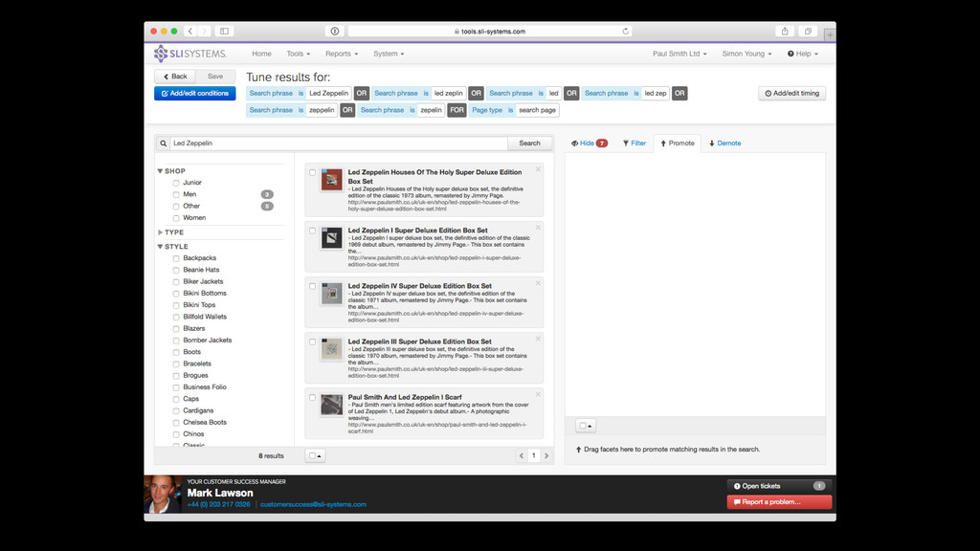Open the Paul Smith Ltd dropdown
The image size is (980, 551).
click(679, 54)
